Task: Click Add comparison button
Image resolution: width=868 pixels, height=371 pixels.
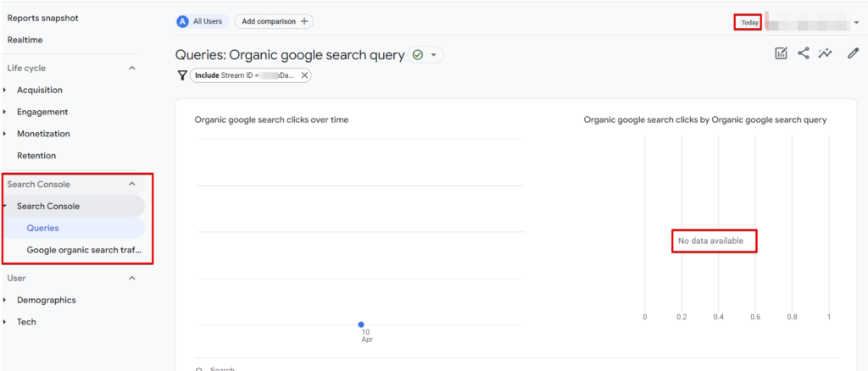Action: pos(274,21)
